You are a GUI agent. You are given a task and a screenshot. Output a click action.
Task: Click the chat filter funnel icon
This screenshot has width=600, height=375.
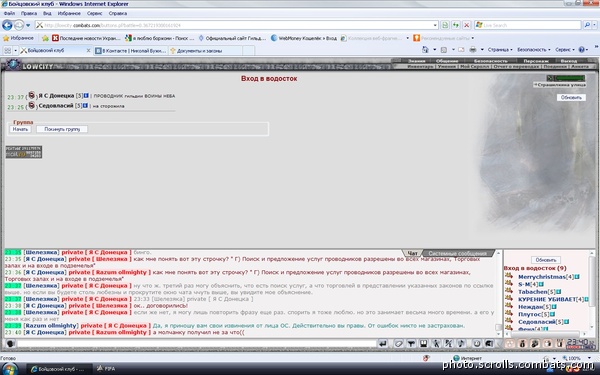(411, 344)
